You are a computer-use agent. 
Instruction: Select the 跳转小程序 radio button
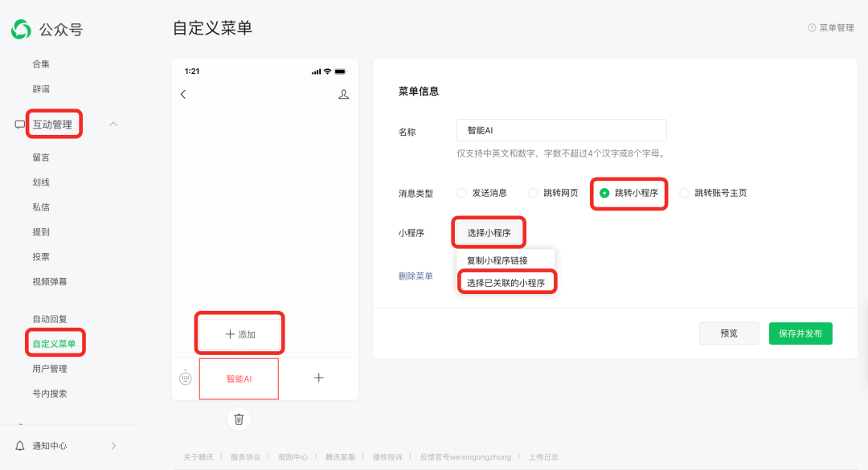tap(604, 193)
